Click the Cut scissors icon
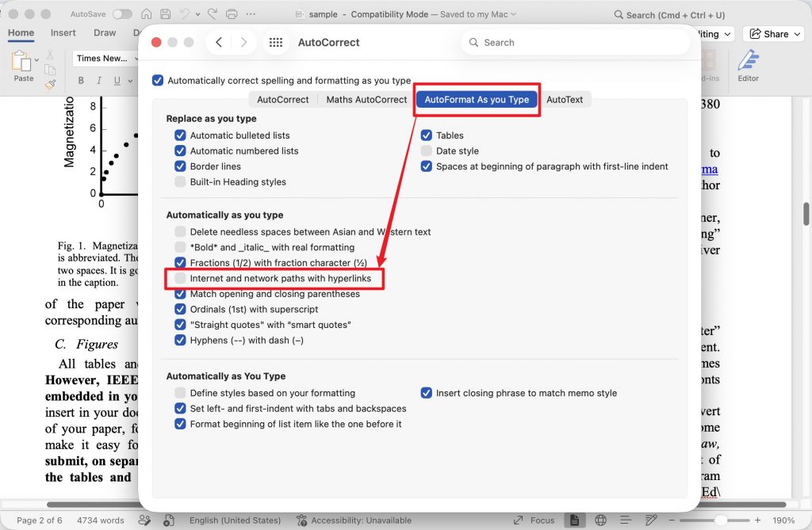 (x=50, y=54)
